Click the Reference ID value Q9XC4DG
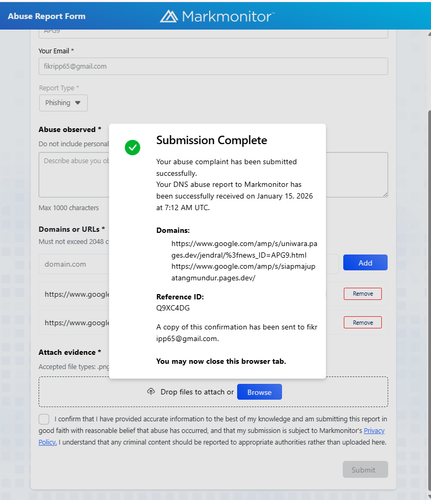This screenshot has height=500, width=431. pos(173,308)
